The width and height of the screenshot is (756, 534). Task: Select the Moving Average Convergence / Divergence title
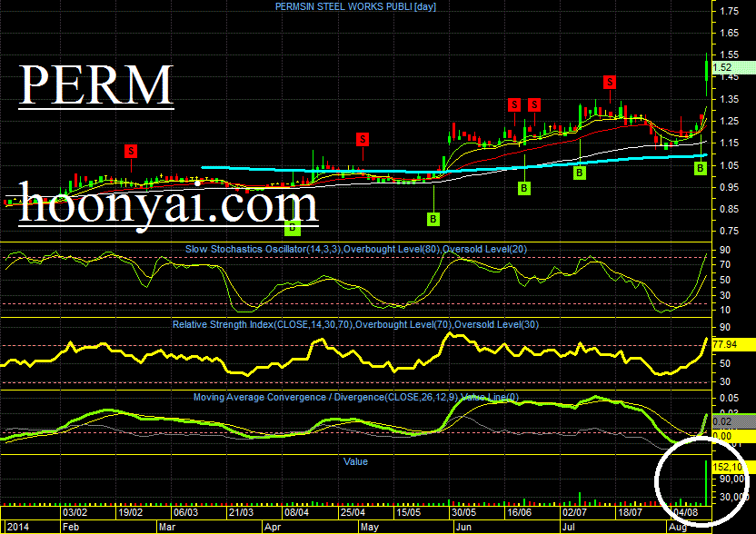[x=356, y=397]
